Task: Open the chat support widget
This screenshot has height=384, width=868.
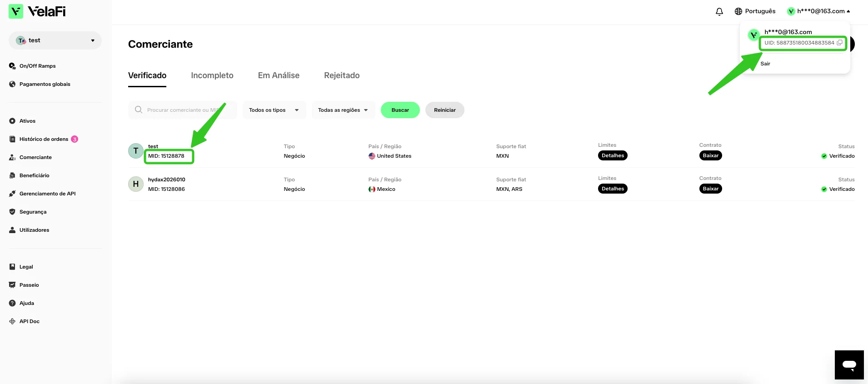Action: (849, 364)
